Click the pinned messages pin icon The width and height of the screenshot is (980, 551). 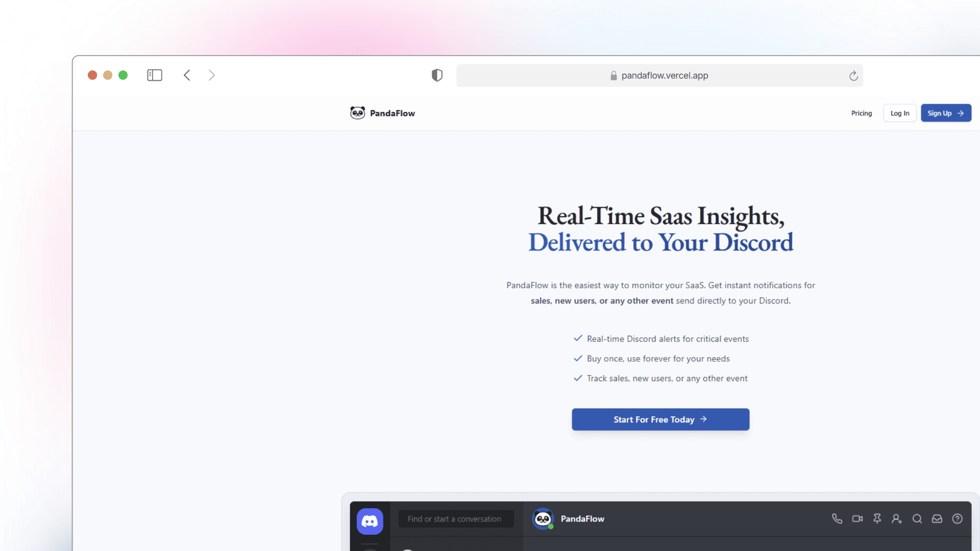click(x=877, y=519)
